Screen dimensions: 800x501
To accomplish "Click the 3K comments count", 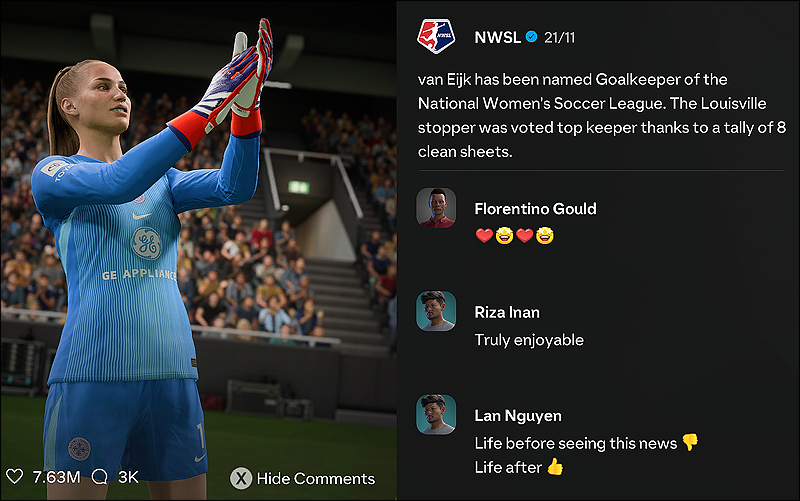I will click(128, 477).
